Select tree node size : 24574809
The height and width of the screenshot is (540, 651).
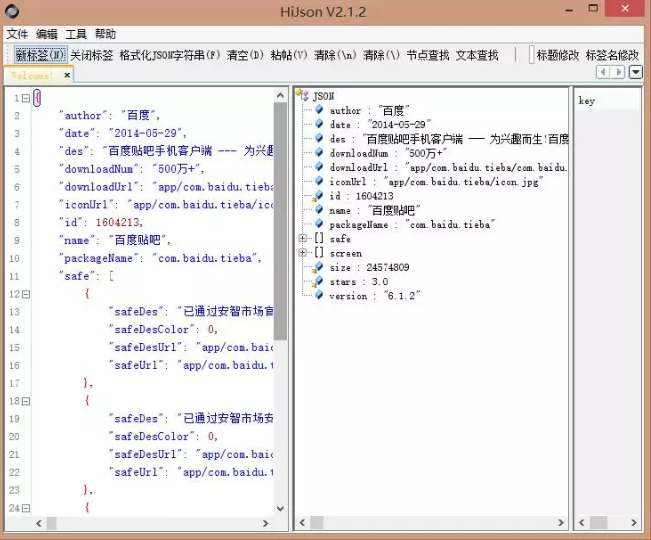[x=369, y=268]
